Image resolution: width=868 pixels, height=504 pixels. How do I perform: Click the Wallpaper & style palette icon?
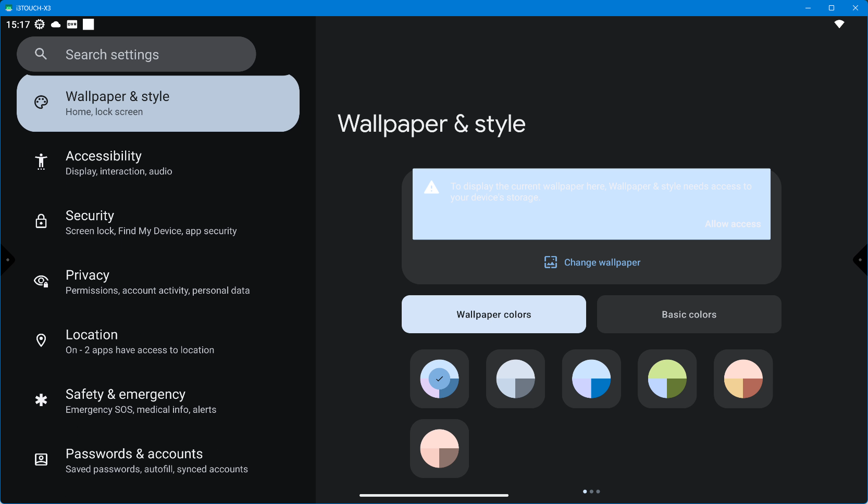point(41,103)
